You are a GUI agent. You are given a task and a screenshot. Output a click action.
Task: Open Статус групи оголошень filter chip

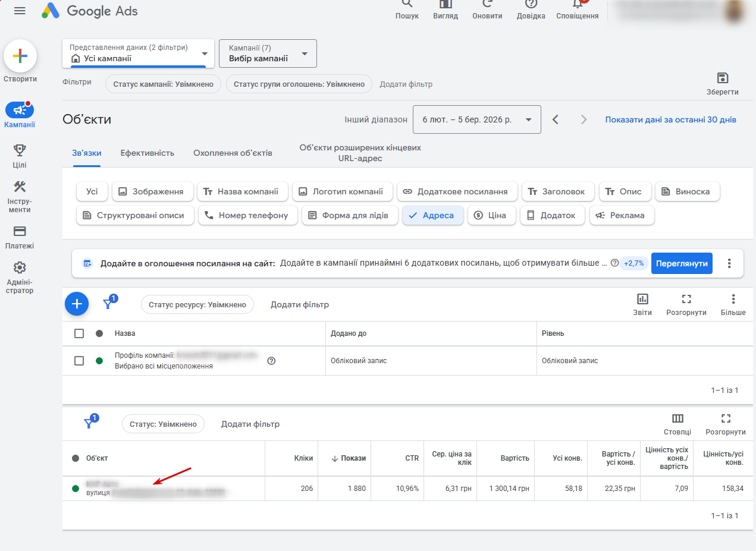click(299, 84)
